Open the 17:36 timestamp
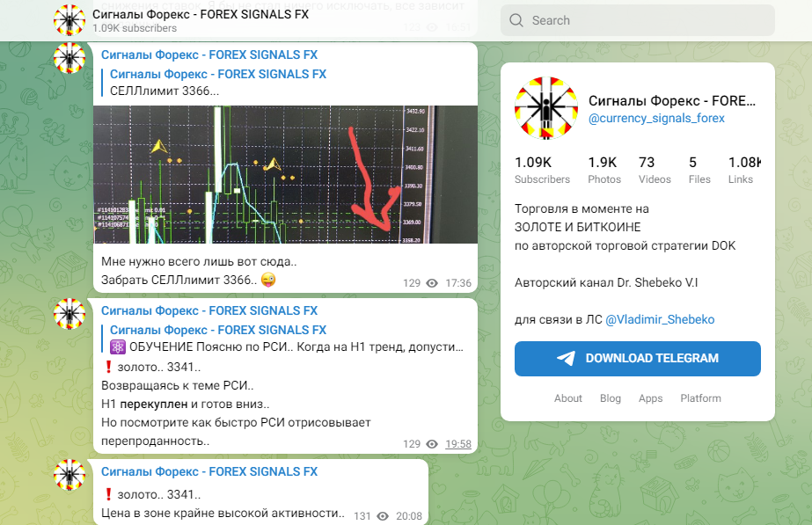 (x=458, y=283)
